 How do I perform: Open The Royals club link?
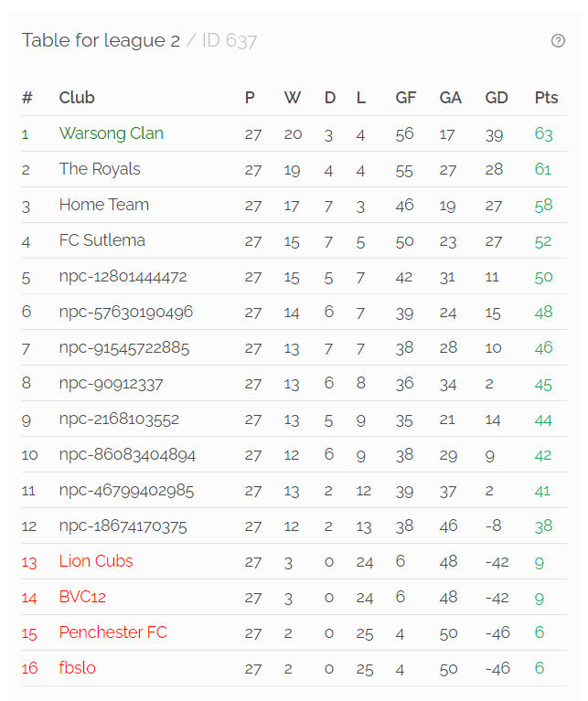click(x=100, y=169)
